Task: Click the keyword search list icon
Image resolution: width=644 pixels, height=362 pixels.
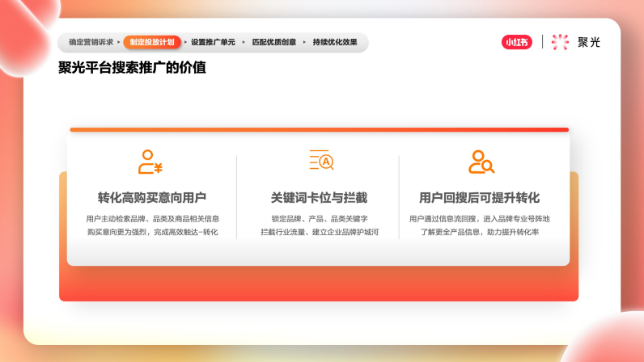Action: coord(321,160)
